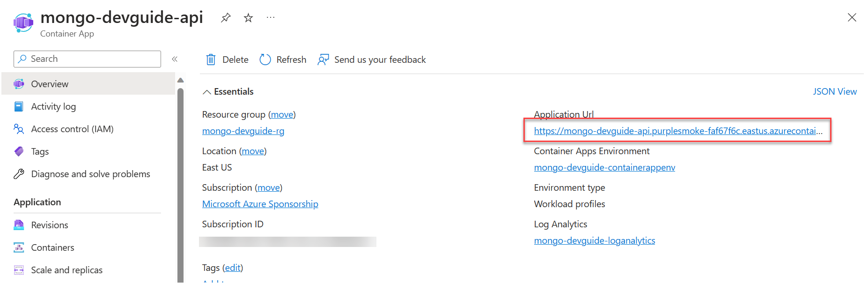
Task: Mark resource as favorite with star icon
Action: pos(248,18)
